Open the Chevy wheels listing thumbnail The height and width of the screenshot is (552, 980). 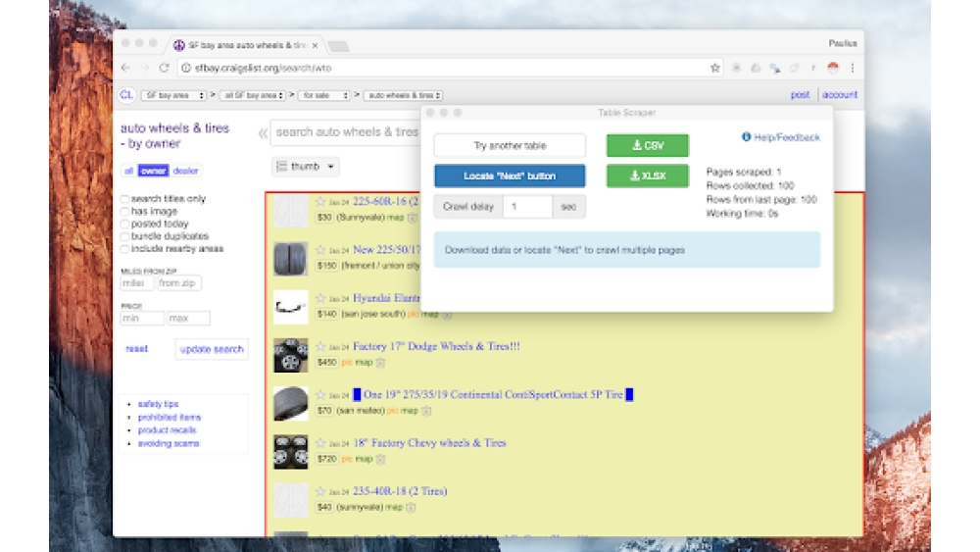(x=291, y=451)
